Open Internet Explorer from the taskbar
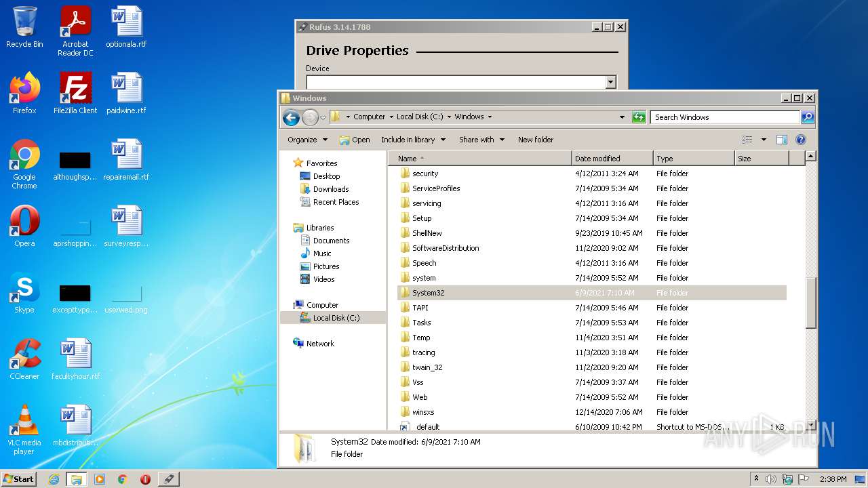This screenshot has width=868, height=488. (54, 479)
